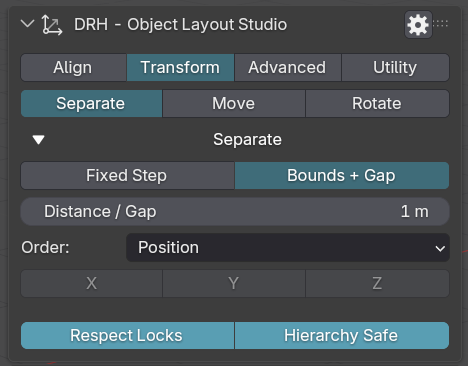468x366 pixels.
Task: Click the Separate section heading text
Action: pyautogui.click(x=247, y=139)
